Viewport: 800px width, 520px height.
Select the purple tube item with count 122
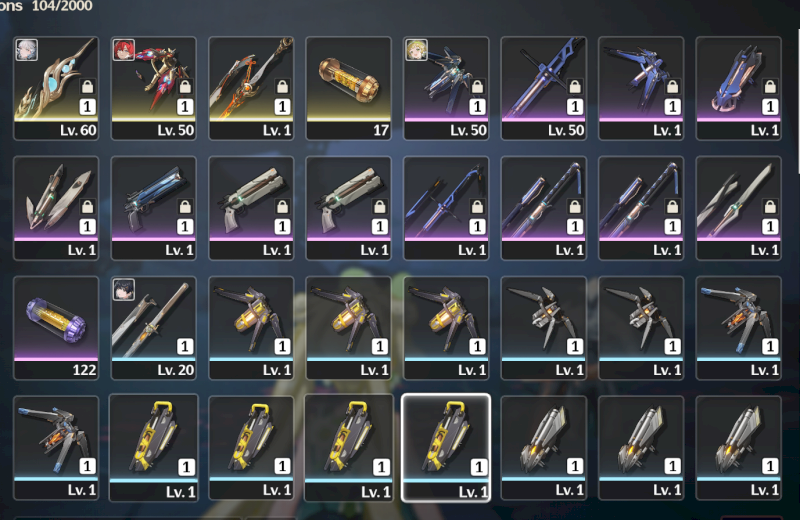[56, 328]
